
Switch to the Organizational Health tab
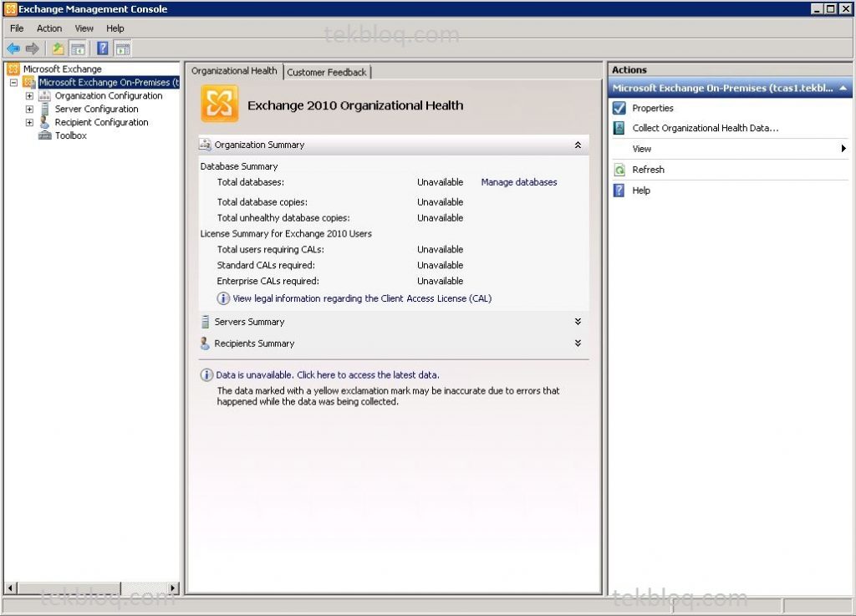click(234, 71)
